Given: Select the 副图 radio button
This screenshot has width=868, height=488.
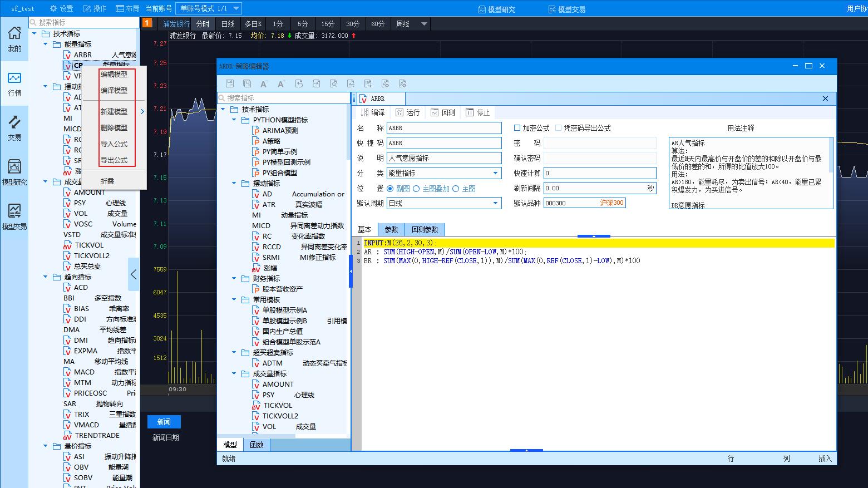Looking at the screenshot, I should click(x=390, y=189).
